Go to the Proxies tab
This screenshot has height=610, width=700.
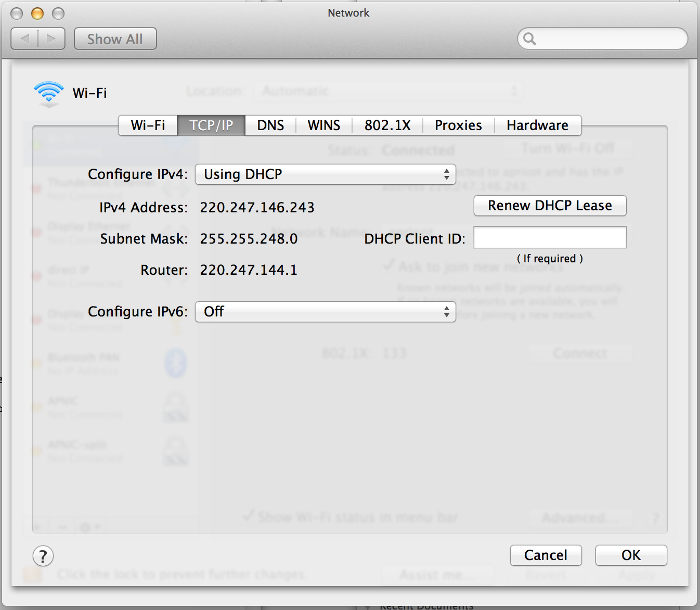tap(458, 125)
